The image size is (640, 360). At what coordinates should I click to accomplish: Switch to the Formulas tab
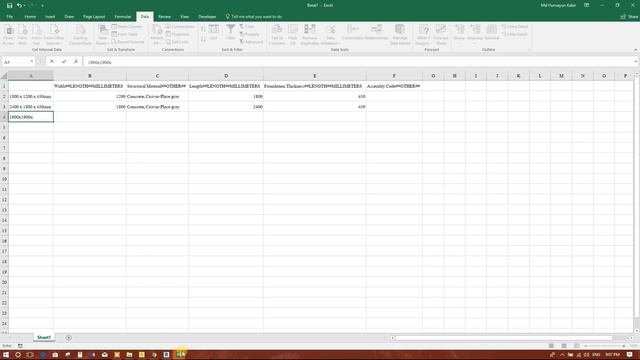(x=123, y=17)
